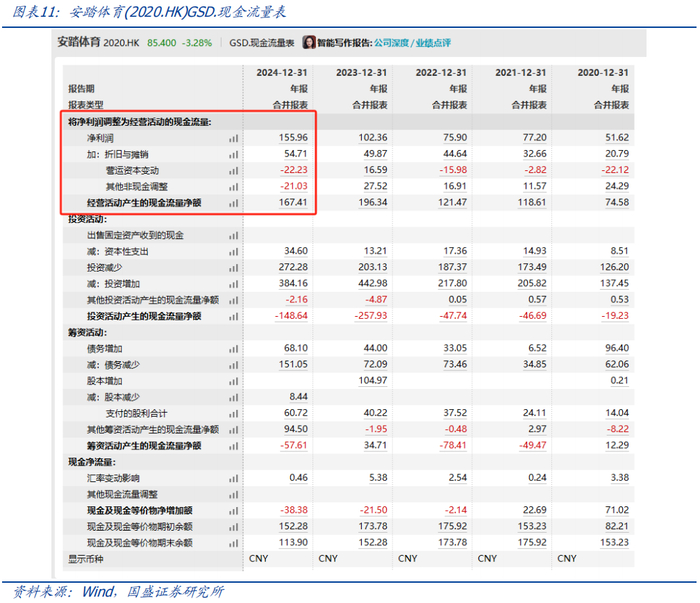Click financing cash flow value -57.61
This screenshot has width=700, height=603.
coord(294,445)
